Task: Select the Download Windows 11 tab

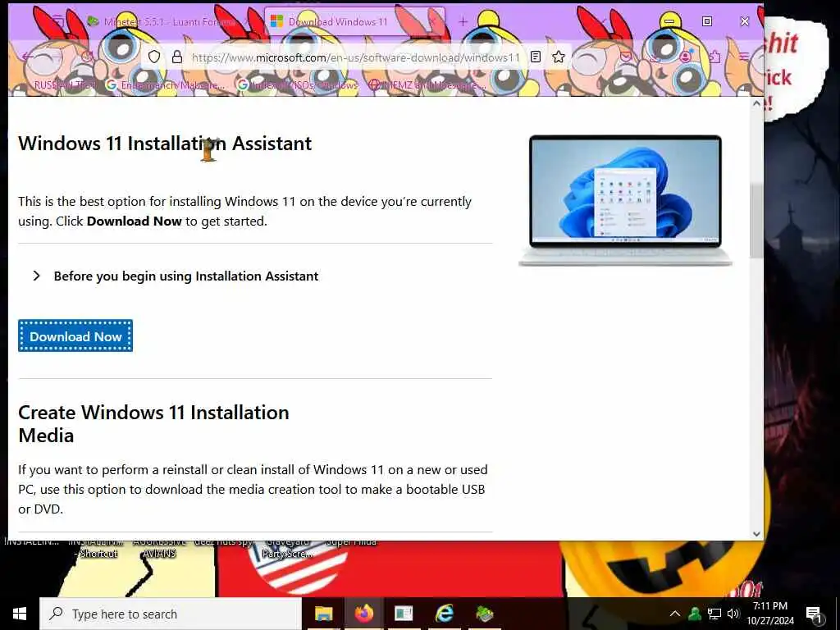Action: point(354,22)
